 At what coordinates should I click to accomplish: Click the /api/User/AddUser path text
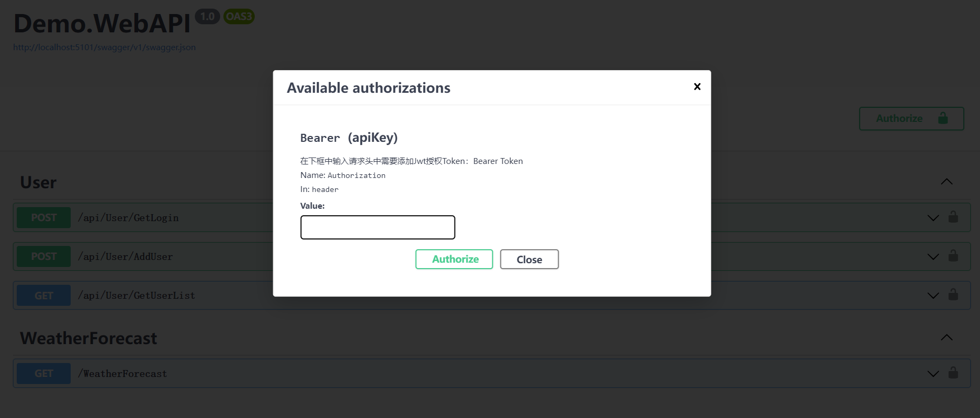125,257
